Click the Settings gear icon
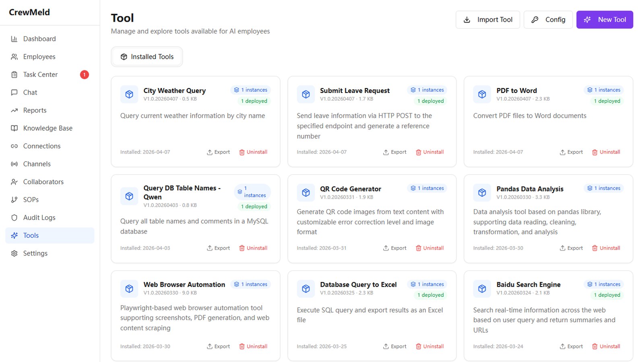 click(14, 253)
